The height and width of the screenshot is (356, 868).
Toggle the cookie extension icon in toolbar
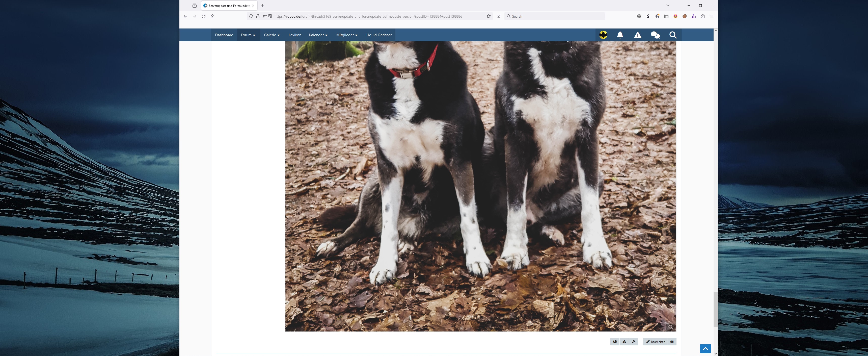click(684, 16)
